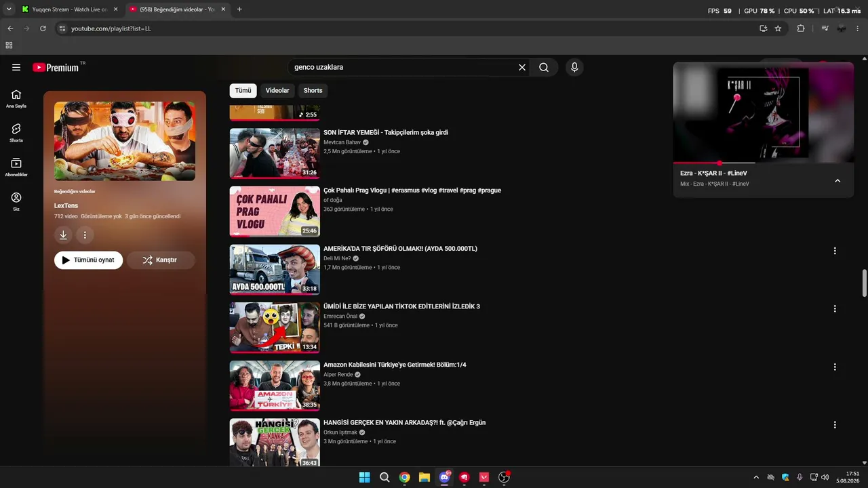Open the Siz sidebar item
The image size is (868, 488).
[x=16, y=201]
